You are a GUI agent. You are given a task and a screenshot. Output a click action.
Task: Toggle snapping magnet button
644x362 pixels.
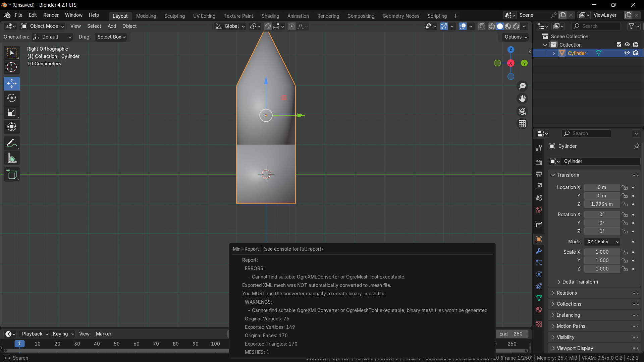click(x=268, y=26)
